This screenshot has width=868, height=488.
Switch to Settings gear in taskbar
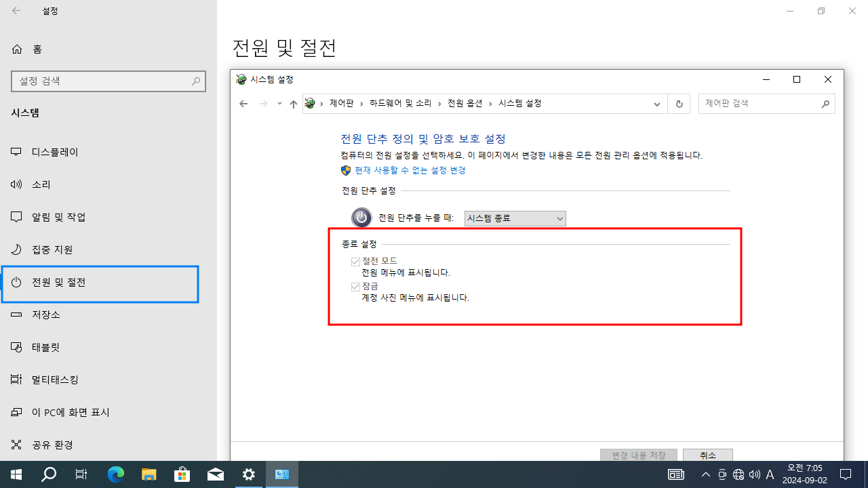coord(249,474)
